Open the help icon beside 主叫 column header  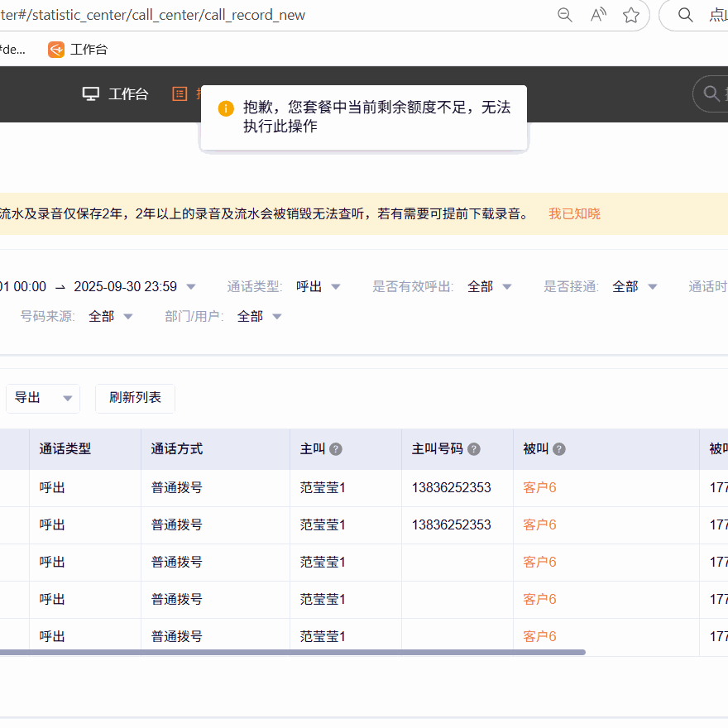[335, 448]
